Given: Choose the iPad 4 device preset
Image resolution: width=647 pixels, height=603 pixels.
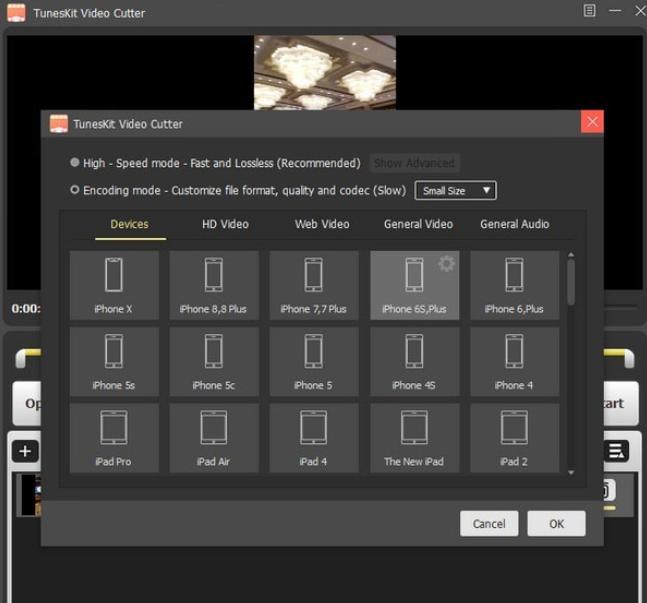Looking at the screenshot, I should click(x=314, y=438).
